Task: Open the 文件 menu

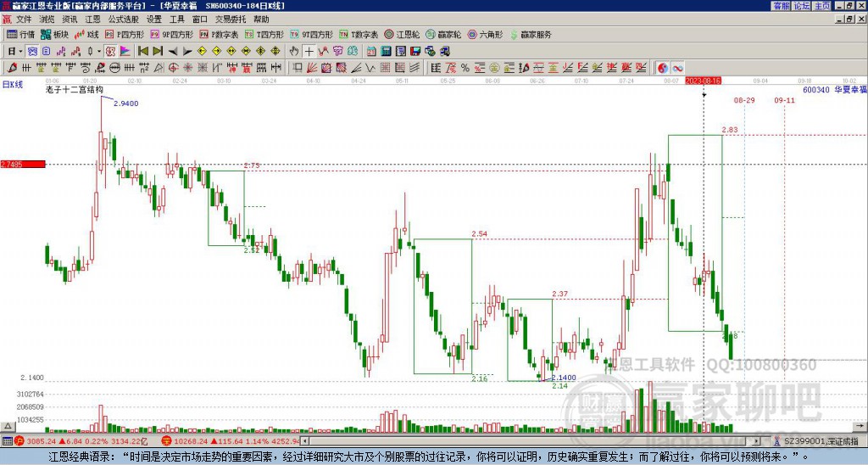Action: (x=24, y=20)
